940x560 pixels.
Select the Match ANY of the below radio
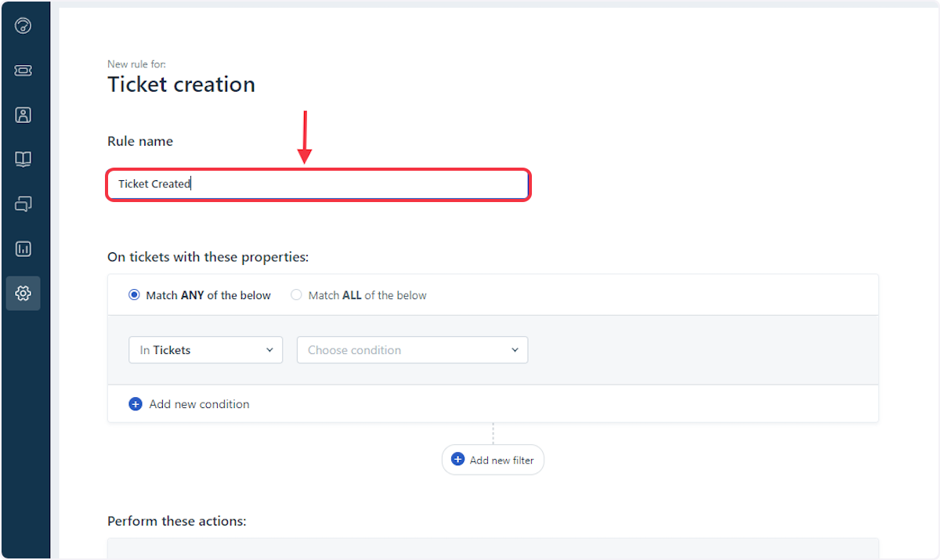click(x=134, y=294)
